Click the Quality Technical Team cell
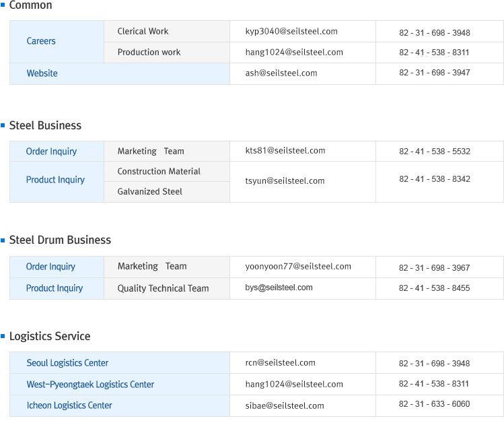The width and height of the screenshot is (504, 429). [x=163, y=288]
